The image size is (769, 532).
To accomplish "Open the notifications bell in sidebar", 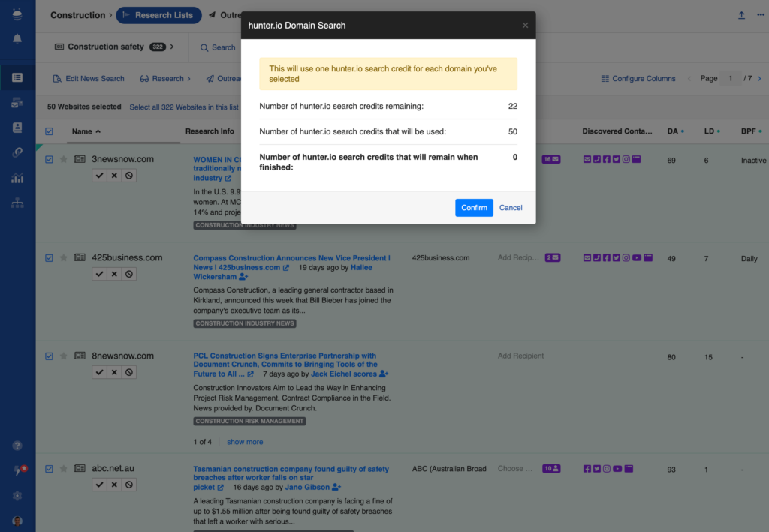I will tap(17, 38).
